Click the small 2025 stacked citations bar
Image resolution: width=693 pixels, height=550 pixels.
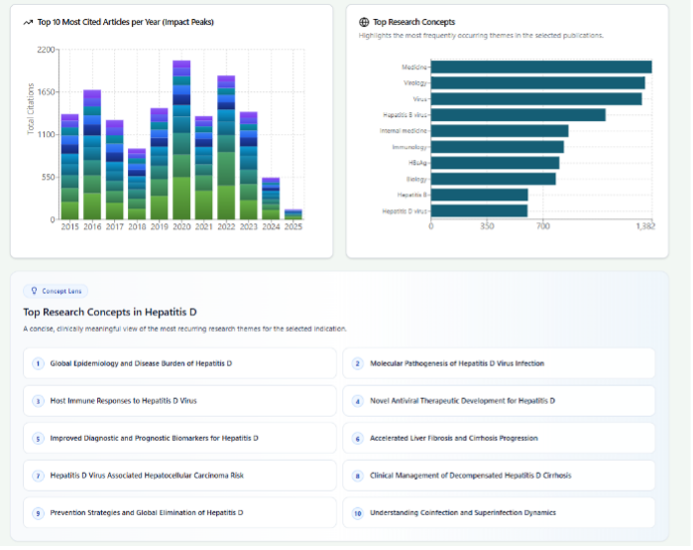pyautogui.click(x=293, y=215)
